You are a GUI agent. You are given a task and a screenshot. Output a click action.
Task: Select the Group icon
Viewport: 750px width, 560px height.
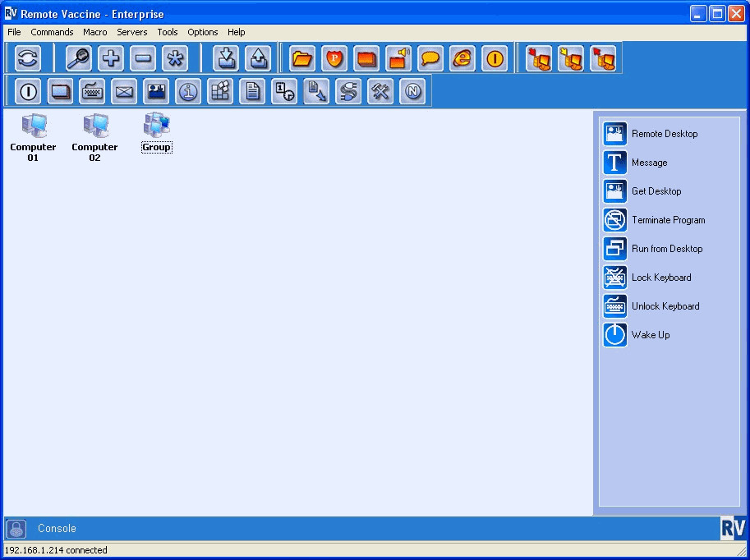(x=157, y=132)
